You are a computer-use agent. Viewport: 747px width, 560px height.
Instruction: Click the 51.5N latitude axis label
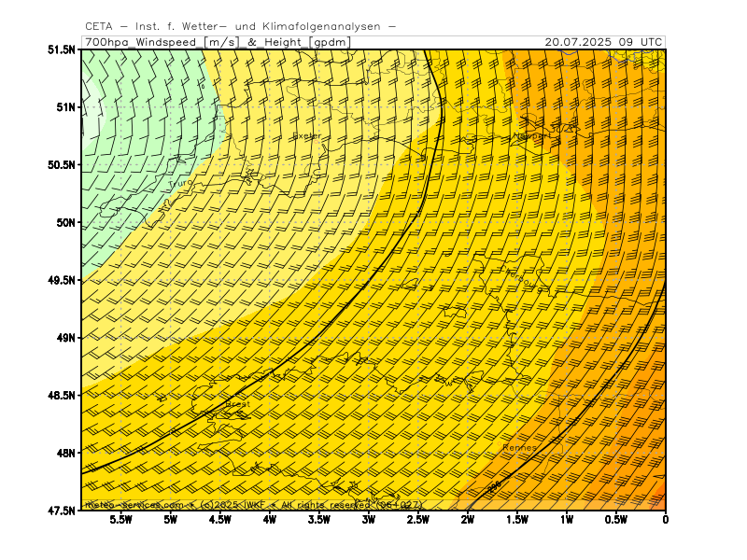coord(62,49)
